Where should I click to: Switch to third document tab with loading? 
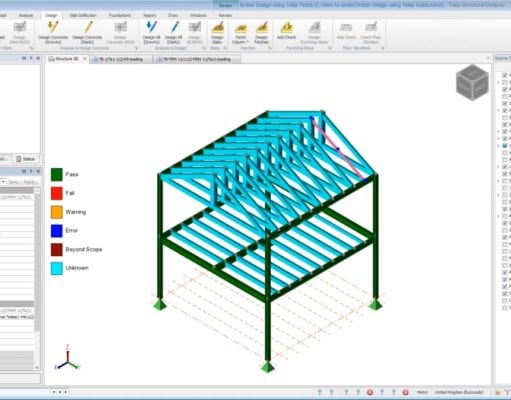197,59
